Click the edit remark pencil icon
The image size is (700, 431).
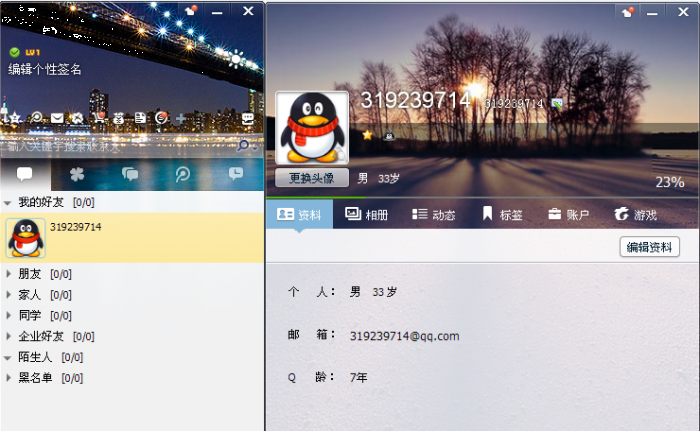click(x=557, y=104)
